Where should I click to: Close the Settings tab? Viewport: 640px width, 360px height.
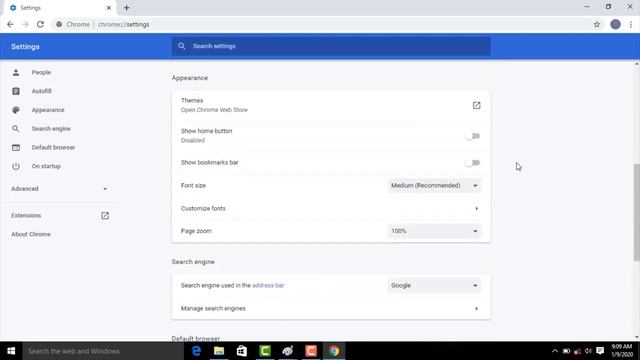point(109,8)
